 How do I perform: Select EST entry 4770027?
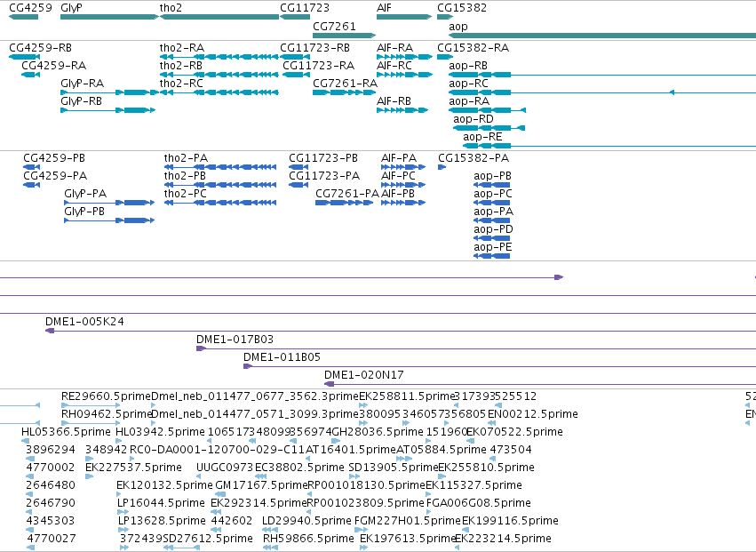pyautogui.click(x=52, y=539)
